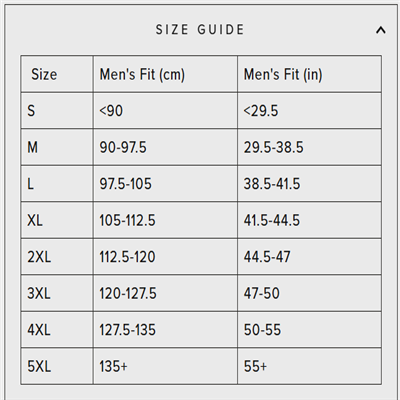The image size is (400, 400).
Task: Click the 5XL size row label
Action: pos(39,366)
